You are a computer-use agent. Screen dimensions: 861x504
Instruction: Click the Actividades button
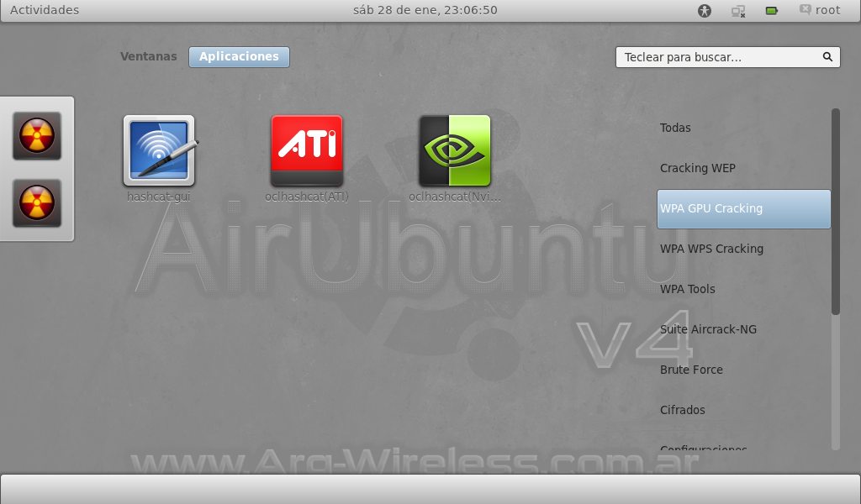coord(45,10)
